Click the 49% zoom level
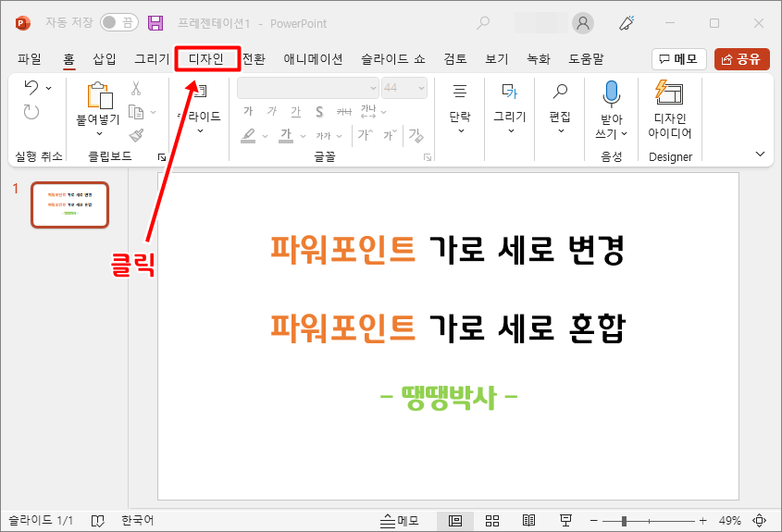 coord(729,521)
